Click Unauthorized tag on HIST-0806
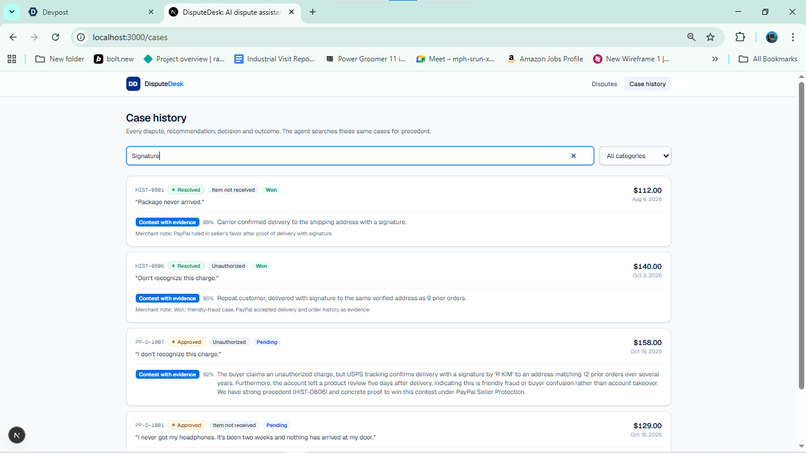Image resolution: width=806 pixels, height=453 pixels. tap(228, 266)
